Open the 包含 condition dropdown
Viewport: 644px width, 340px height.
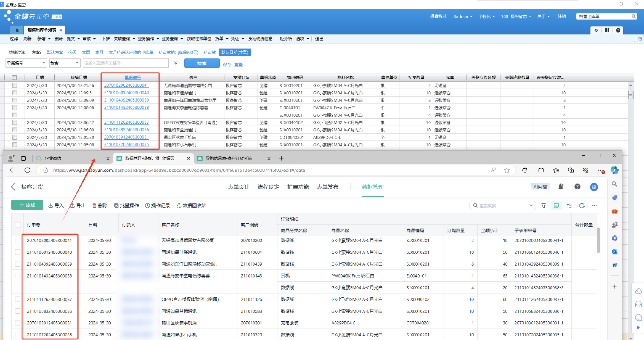(x=77, y=63)
